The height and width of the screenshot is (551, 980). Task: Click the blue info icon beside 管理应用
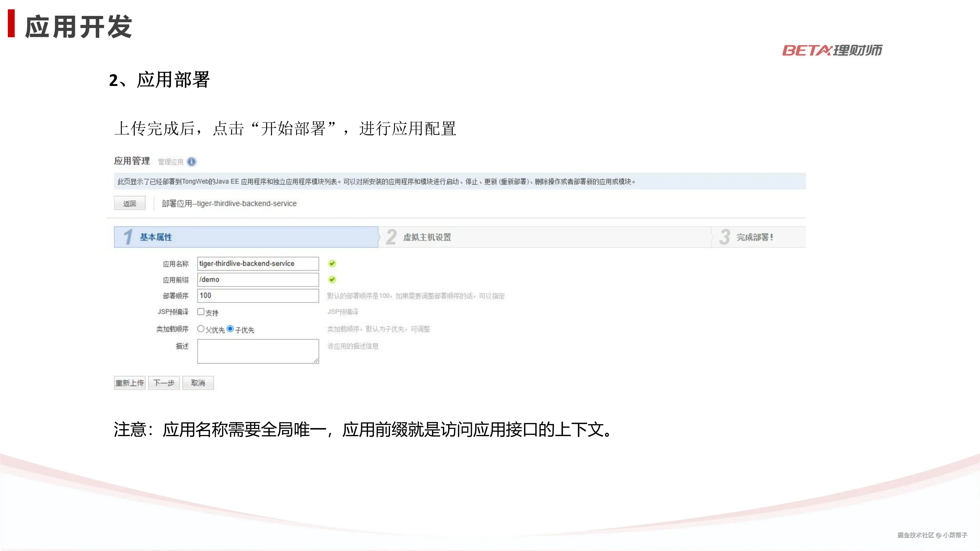pos(192,162)
